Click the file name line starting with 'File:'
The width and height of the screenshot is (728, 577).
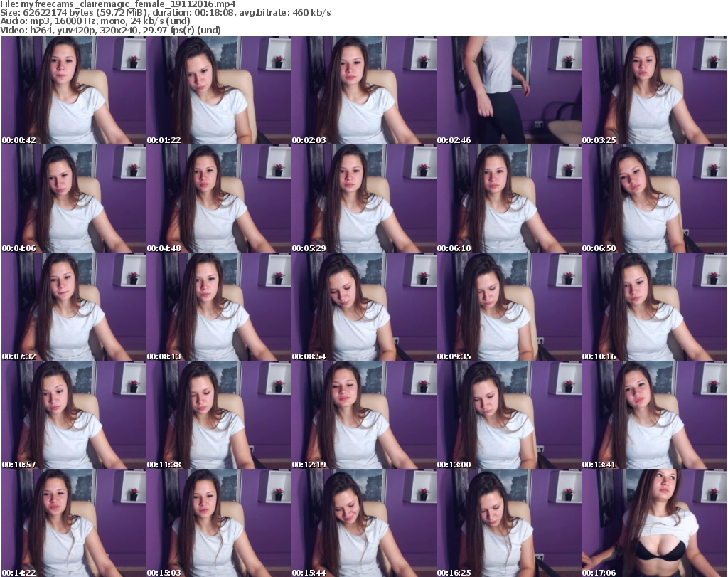(x=118, y=4)
